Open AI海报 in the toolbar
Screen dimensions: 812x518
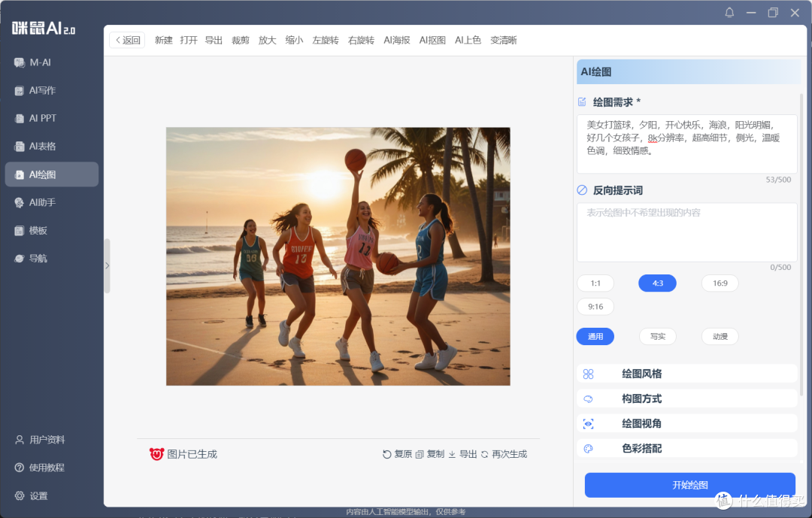point(397,41)
